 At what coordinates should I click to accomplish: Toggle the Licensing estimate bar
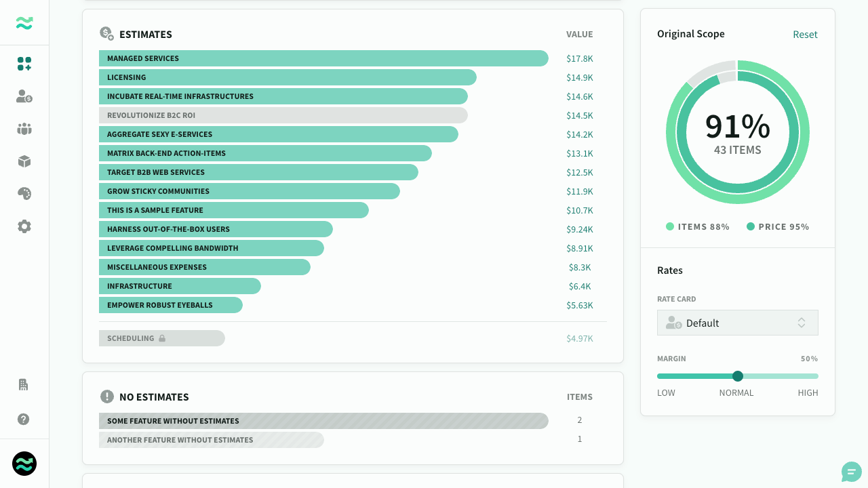(288, 77)
